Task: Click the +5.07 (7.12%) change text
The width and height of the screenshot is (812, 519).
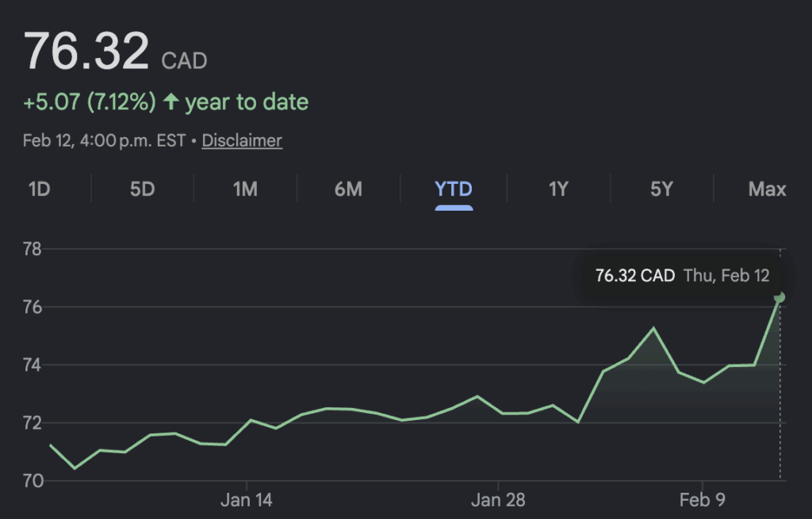Action: (x=89, y=102)
